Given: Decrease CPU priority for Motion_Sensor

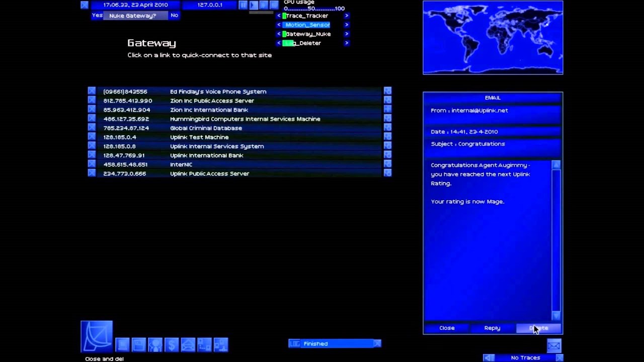Looking at the screenshot, I should tap(279, 25).
